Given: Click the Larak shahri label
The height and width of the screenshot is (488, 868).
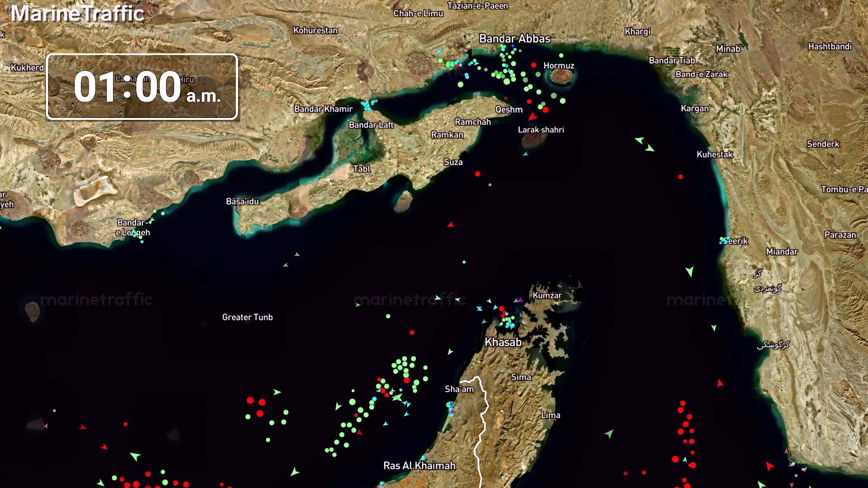Looking at the screenshot, I should tap(541, 130).
